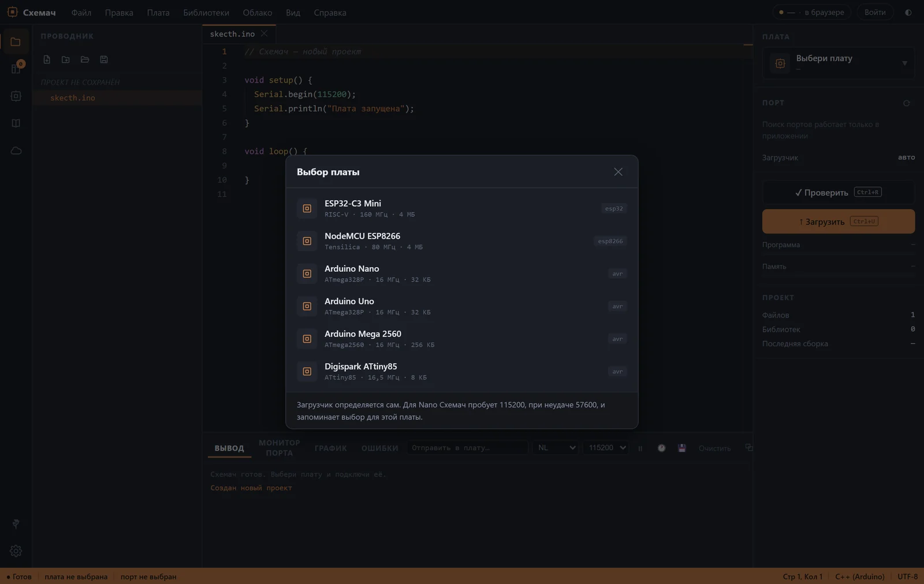Close the board selection dialog

tap(618, 172)
